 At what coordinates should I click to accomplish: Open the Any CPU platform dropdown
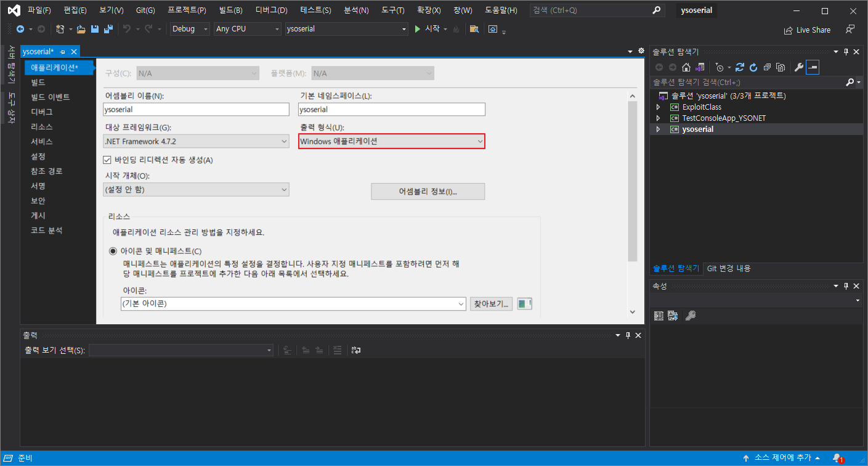pyautogui.click(x=247, y=29)
